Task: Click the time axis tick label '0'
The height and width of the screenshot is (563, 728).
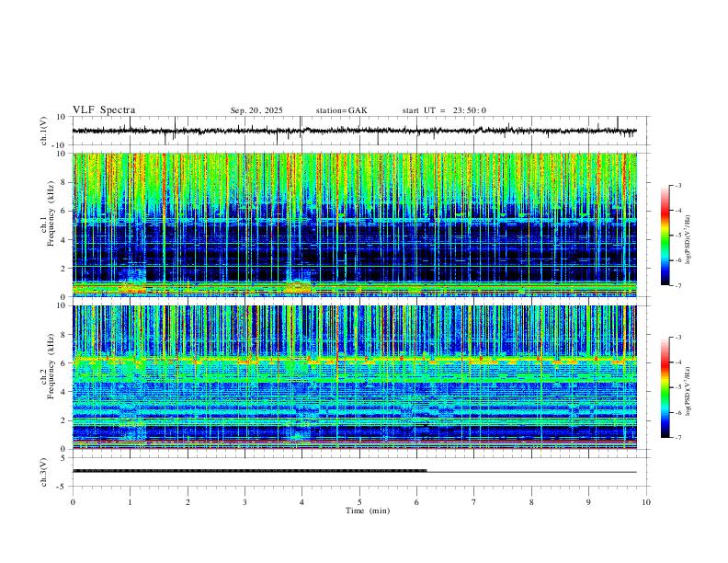Action: 73,502
